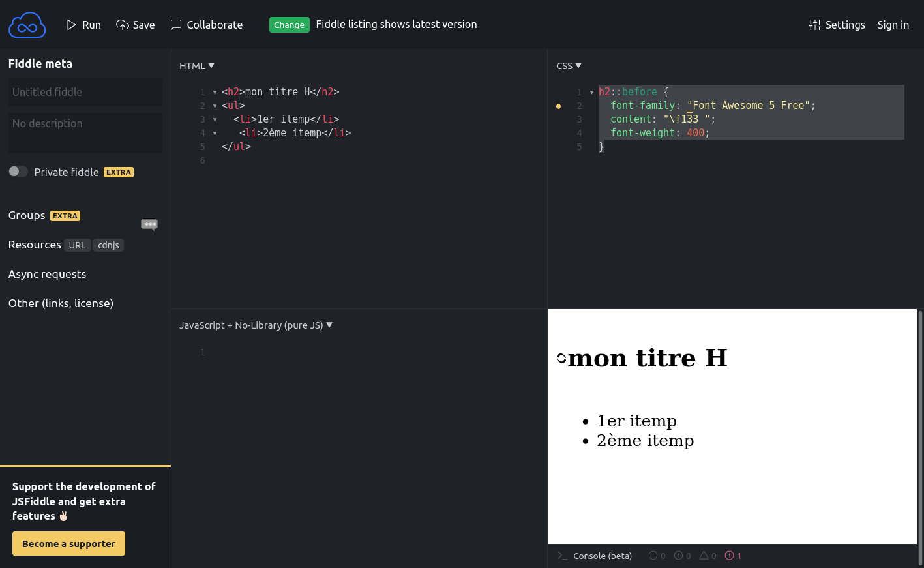Click the Collaborate speech bubble icon
The height and width of the screenshot is (568, 924).
tap(175, 25)
